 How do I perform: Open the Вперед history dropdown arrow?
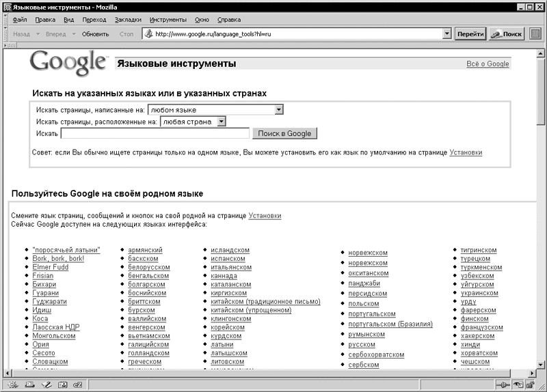pyautogui.click(x=74, y=34)
